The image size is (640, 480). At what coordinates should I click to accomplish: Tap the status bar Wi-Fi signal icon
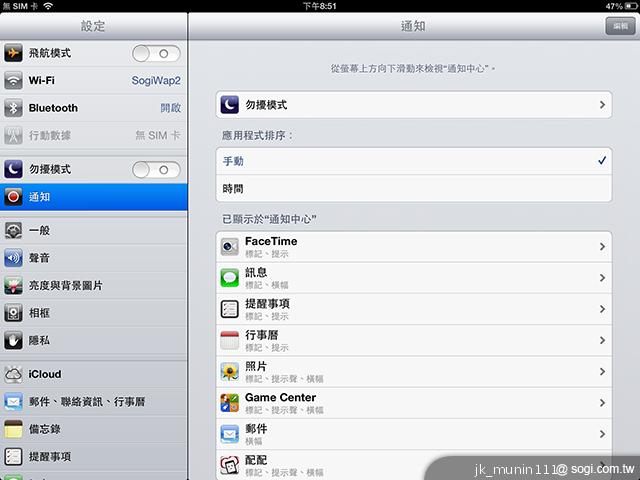pyautogui.click(x=48, y=6)
